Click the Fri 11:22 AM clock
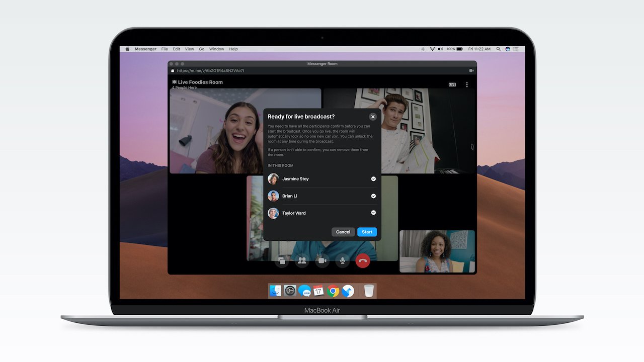 click(479, 49)
